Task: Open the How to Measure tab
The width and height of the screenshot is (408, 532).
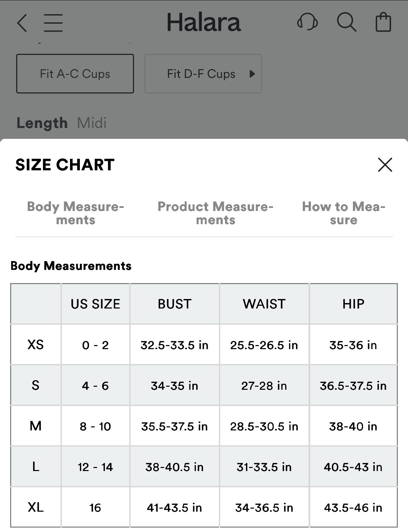Action: [x=344, y=213]
